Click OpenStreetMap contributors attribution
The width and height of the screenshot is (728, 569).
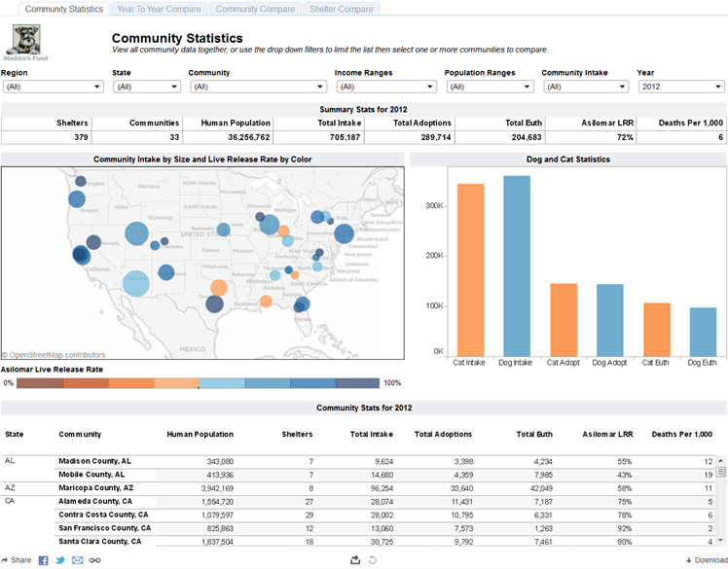click(54, 355)
